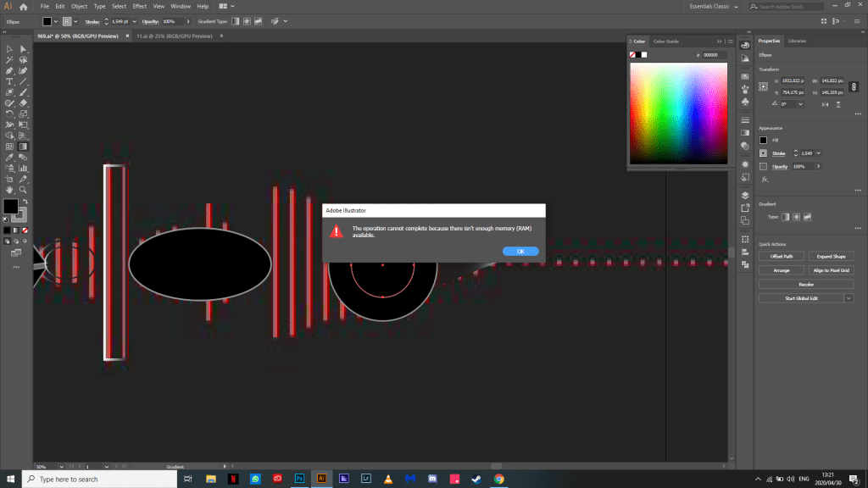Choose linear gradient type in the Properties panel
The width and height of the screenshot is (868, 488).
(x=785, y=217)
